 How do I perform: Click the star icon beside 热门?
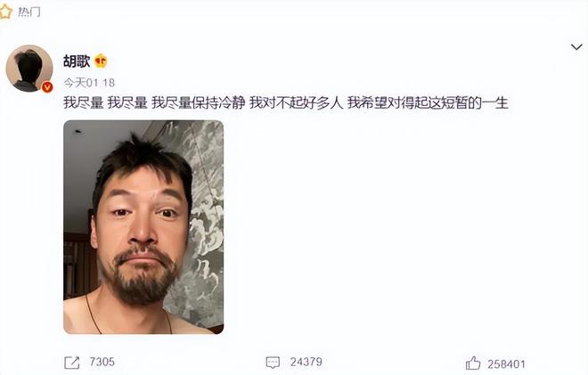coord(5,12)
